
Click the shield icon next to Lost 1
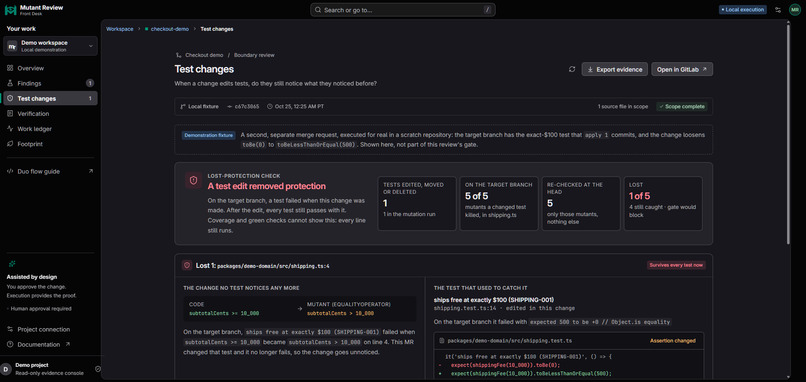coord(187,265)
